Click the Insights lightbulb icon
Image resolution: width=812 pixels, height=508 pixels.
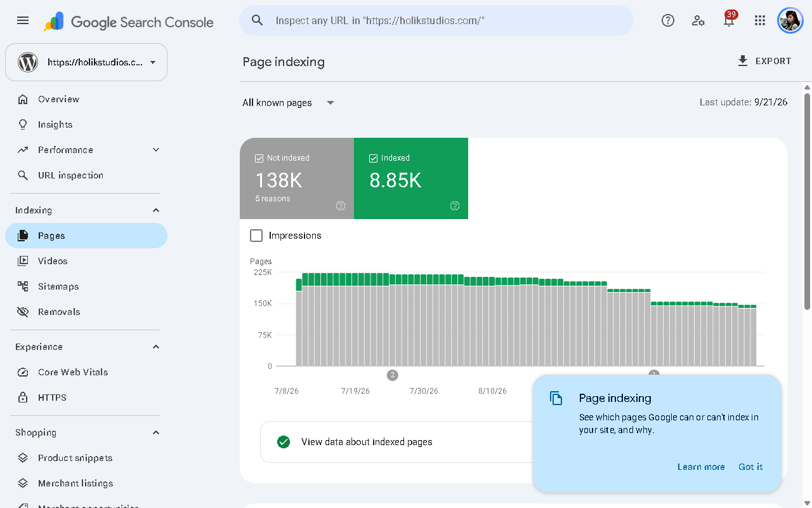coord(23,124)
